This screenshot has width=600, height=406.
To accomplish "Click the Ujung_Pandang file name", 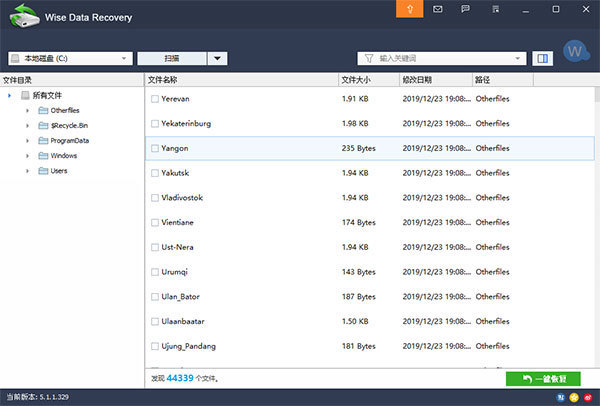I will [x=188, y=346].
